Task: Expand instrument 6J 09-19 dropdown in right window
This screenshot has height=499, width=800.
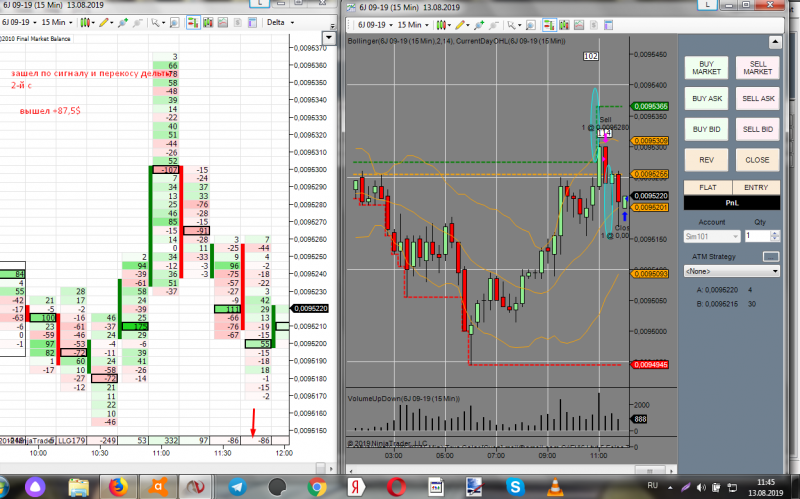Action: pos(391,26)
